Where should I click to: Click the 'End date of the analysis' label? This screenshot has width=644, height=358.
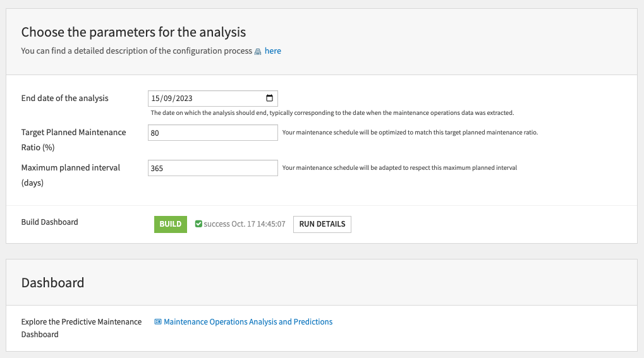click(65, 98)
